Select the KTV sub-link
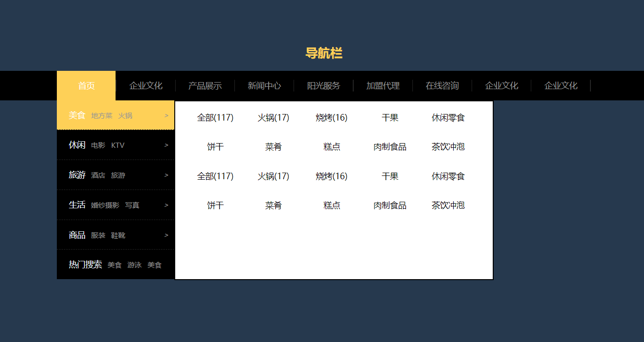The image size is (644, 342). click(118, 145)
